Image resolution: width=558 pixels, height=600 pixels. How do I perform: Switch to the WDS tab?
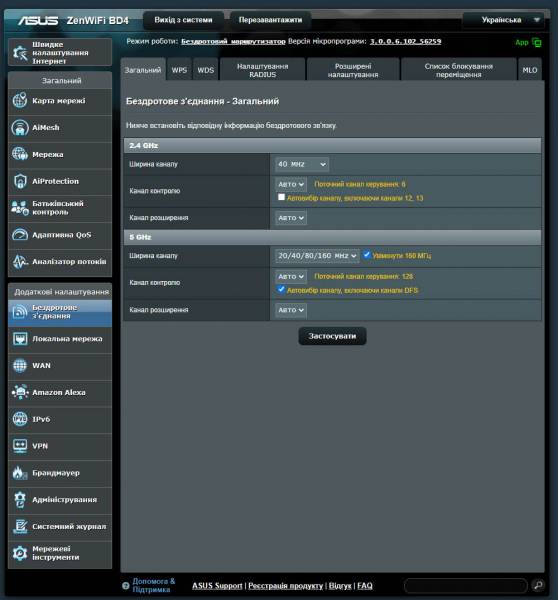point(206,70)
